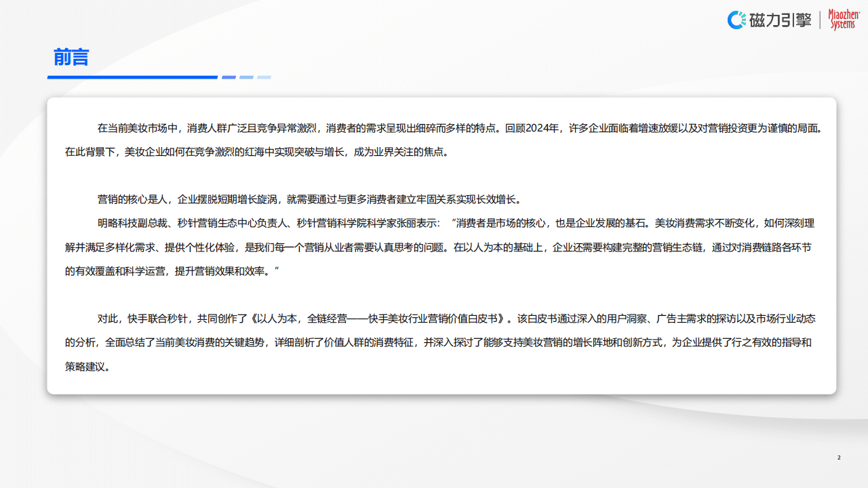This screenshot has width=868, height=488.
Task: Select the line starting 在此背景下
Action: (x=256, y=152)
